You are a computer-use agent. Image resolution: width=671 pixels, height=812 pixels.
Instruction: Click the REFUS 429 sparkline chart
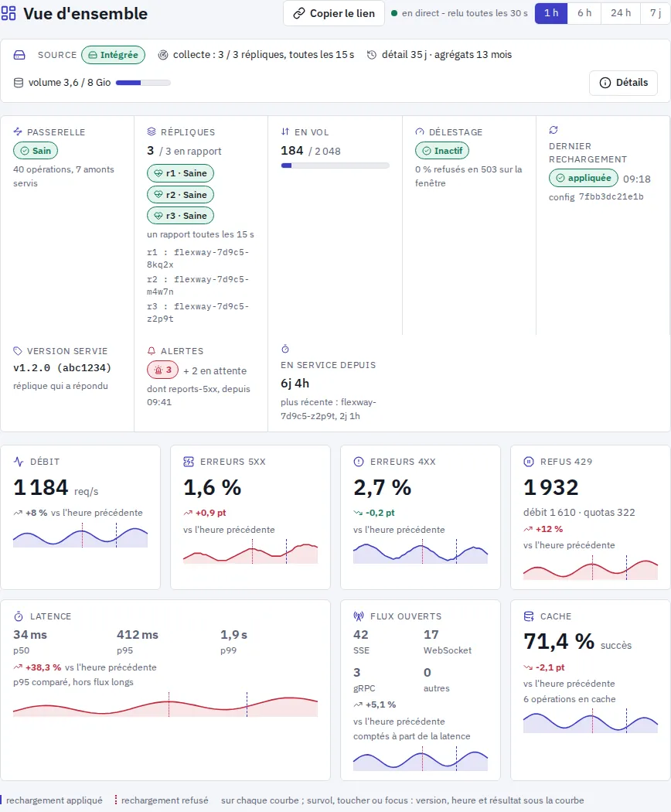(591, 568)
